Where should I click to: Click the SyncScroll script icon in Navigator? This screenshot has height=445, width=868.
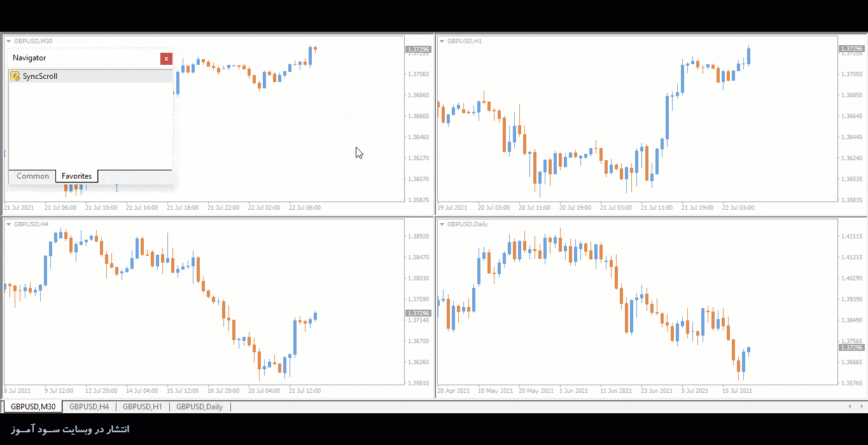click(15, 76)
